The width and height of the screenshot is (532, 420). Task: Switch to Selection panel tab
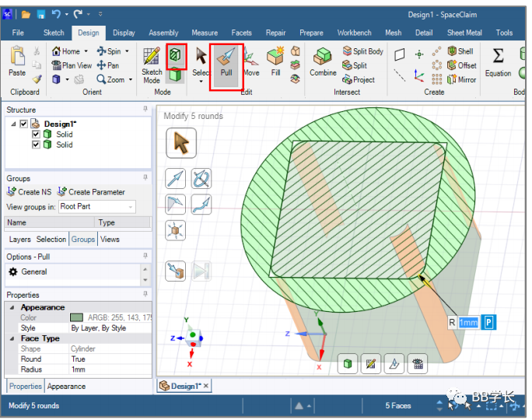(51, 240)
